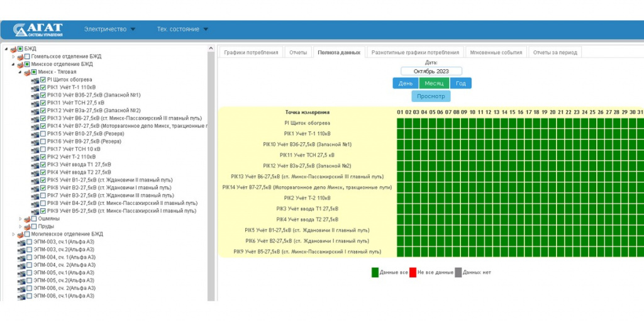Expand the Гомельское отделение БЖД tree node
This screenshot has height=322, width=644.
[x=13, y=57]
